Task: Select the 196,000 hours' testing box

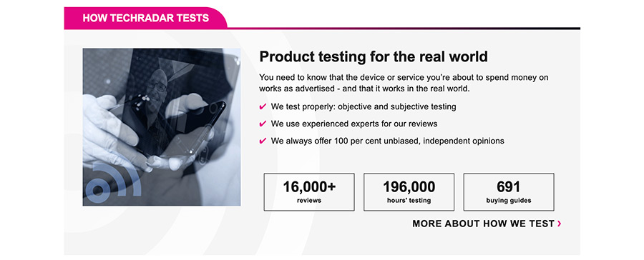Action: point(409,192)
